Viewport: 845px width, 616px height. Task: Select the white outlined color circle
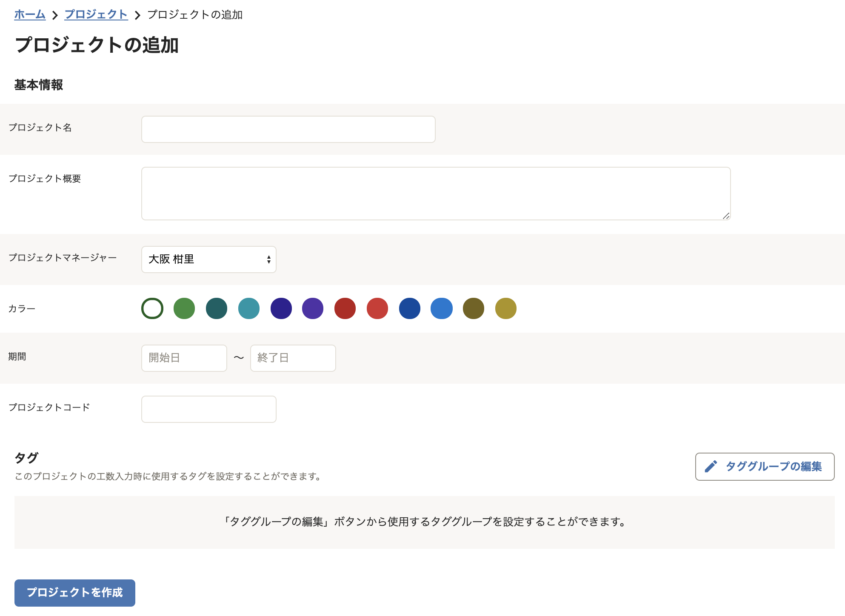pos(152,308)
